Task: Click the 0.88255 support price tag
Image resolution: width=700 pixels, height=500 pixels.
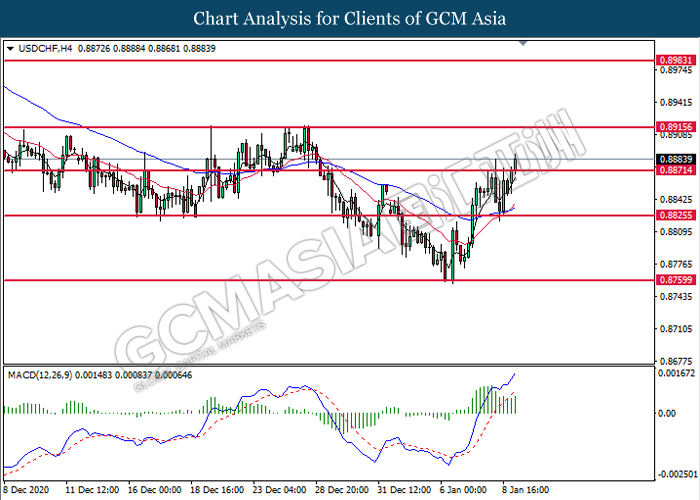Action: tap(671, 216)
